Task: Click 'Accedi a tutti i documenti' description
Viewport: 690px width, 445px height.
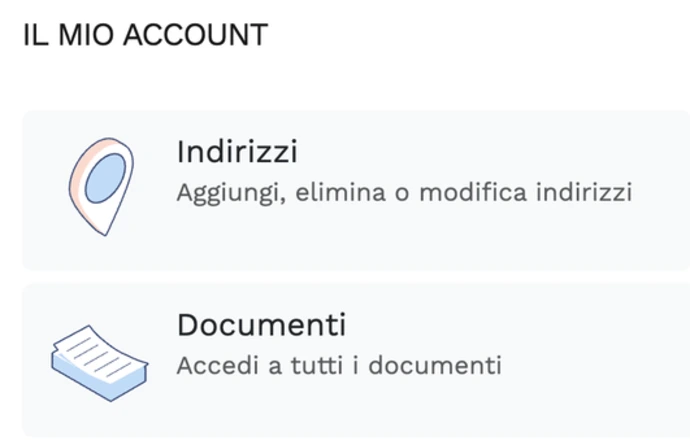Action: (339, 364)
